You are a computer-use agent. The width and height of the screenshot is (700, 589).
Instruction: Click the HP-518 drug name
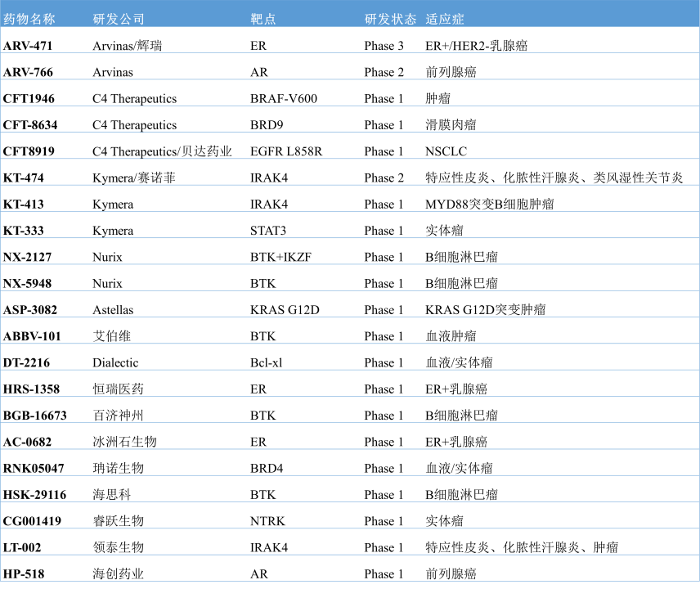point(24,573)
